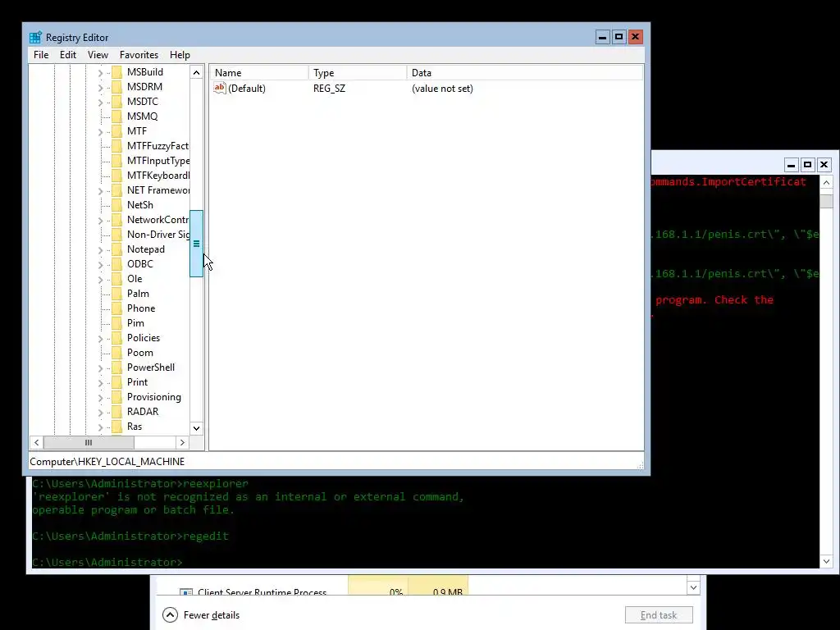Click the ODBC folder icon
This screenshot has height=630, width=840.
pos(116,264)
